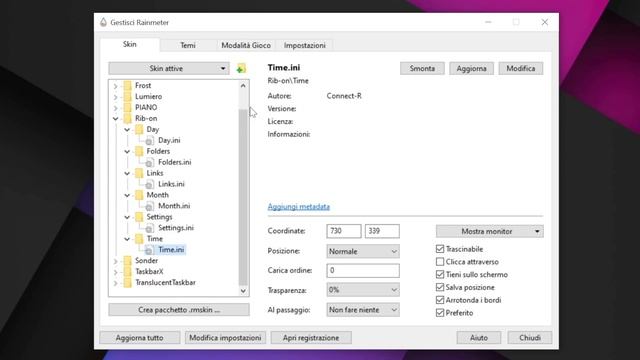Open Al passaggio Non fare niente dropdown
This screenshot has width=640, height=360.
(x=363, y=310)
